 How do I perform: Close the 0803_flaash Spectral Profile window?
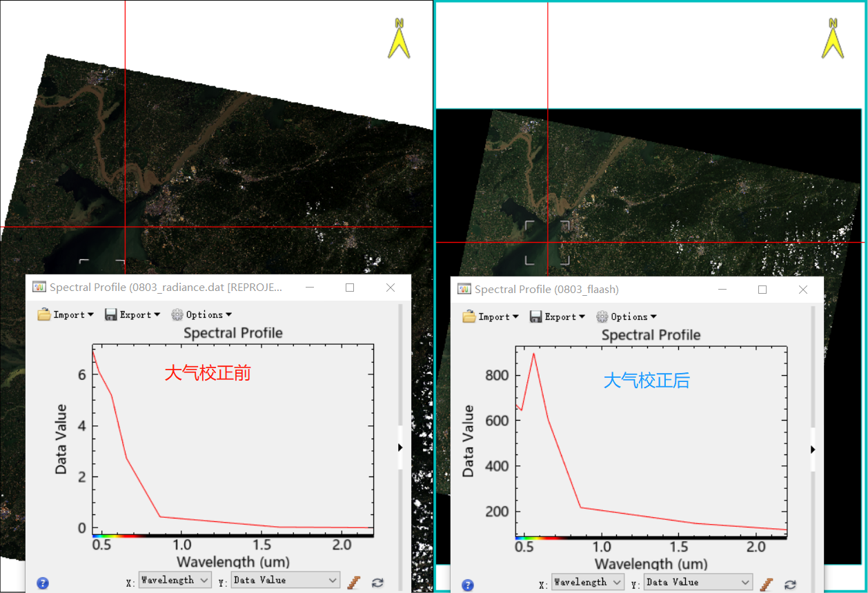803,290
